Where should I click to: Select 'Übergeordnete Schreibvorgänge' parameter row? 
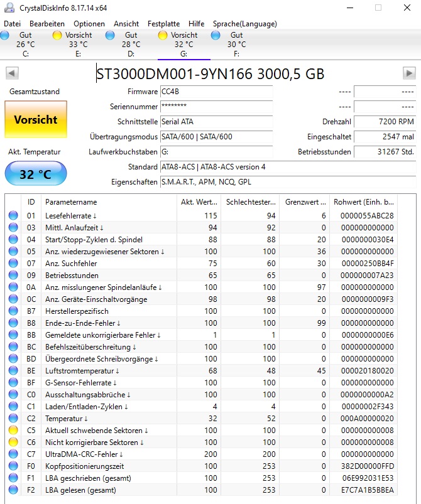tap(201, 359)
